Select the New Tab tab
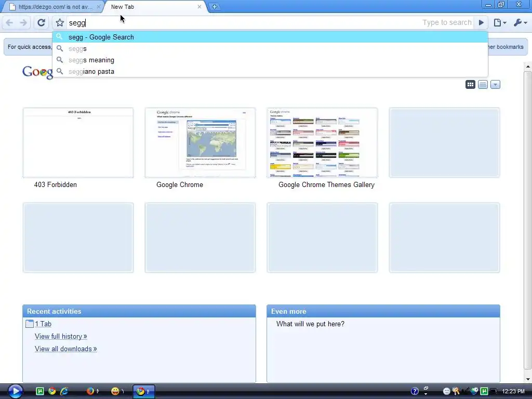Image resolution: width=532 pixels, height=399 pixels. coord(154,7)
